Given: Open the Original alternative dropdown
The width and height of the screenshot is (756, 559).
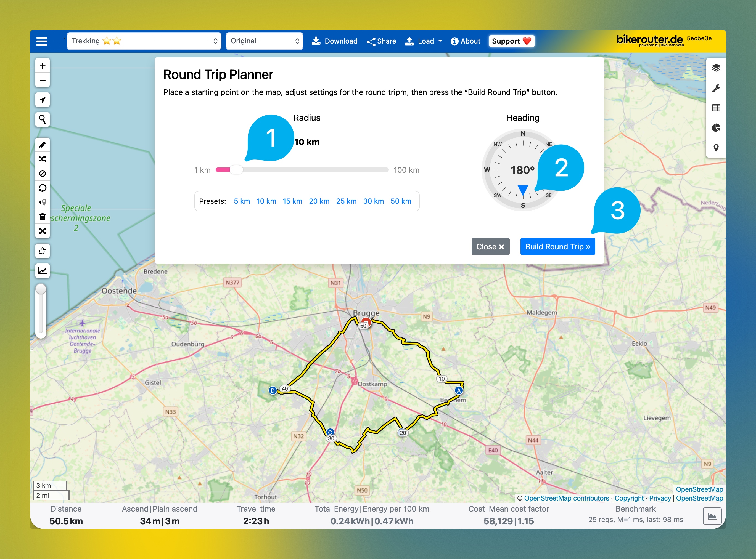Looking at the screenshot, I should [264, 41].
